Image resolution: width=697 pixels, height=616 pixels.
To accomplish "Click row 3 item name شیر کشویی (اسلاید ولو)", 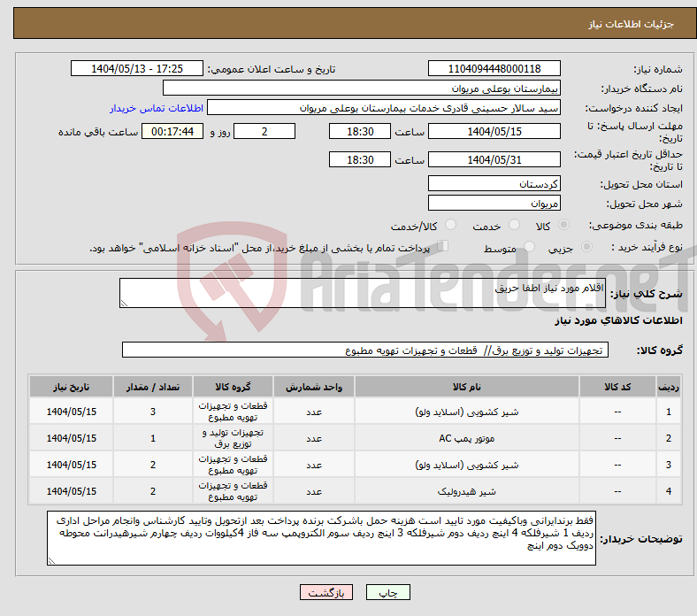I will [467, 465].
